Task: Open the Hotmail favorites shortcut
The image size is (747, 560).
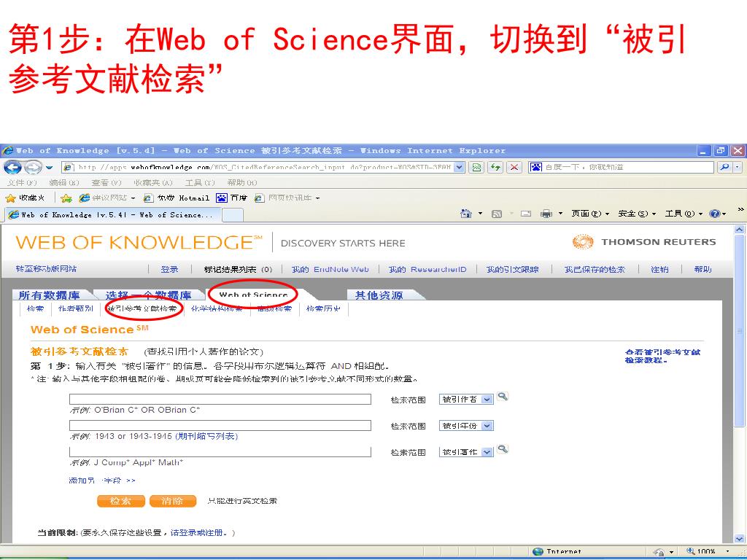Action: [177, 198]
